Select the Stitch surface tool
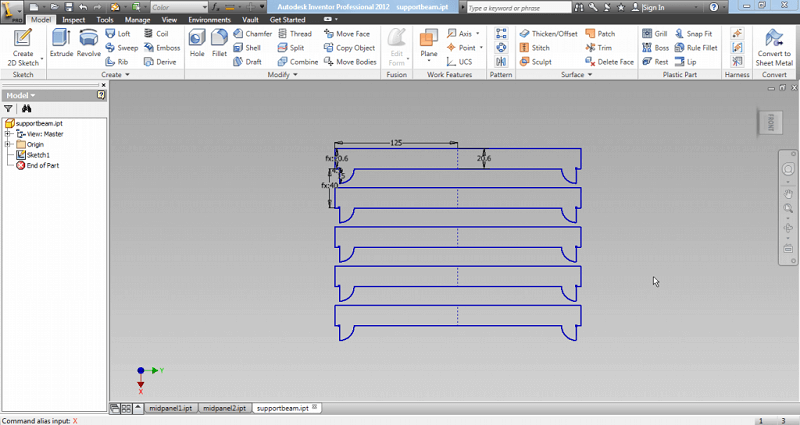The width and height of the screenshot is (800, 425). tap(534, 48)
